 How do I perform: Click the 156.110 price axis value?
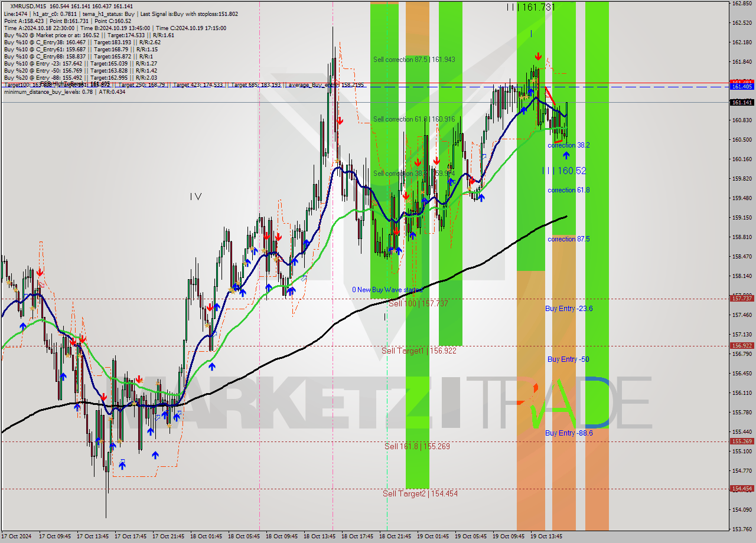[x=742, y=392]
